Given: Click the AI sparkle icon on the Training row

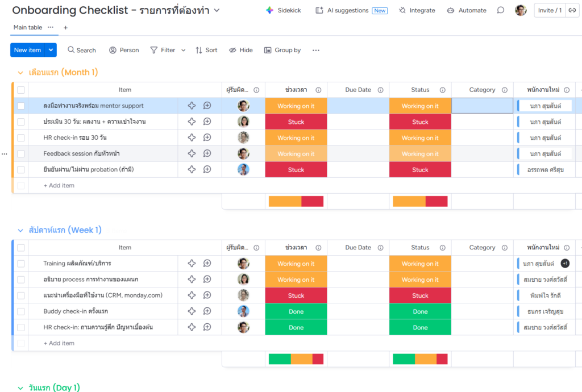Looking at the screenshot, I should (x=192, y=264).
